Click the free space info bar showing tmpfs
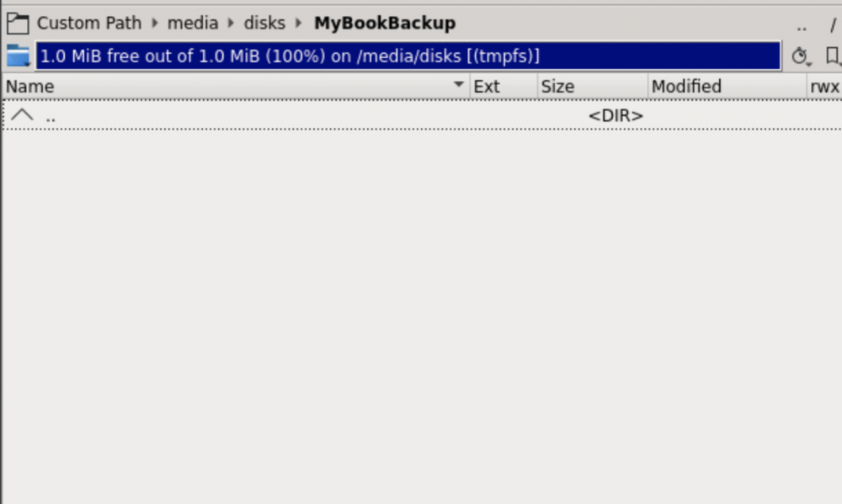 tap(408, 56)
